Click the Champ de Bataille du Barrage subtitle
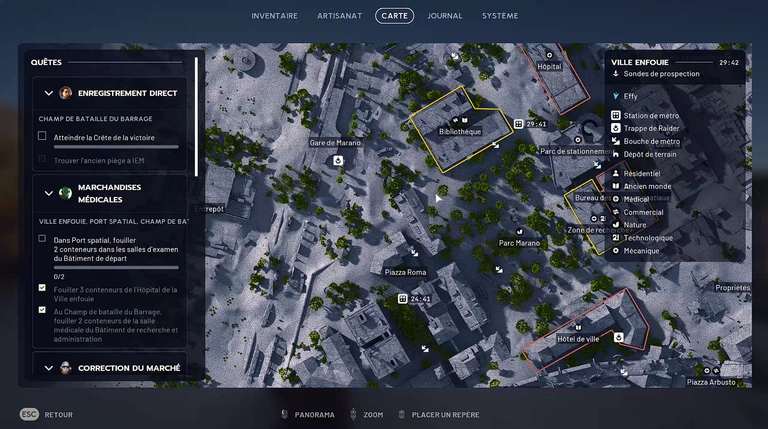The width and height of the screenshot is (768, 429). click(x=96, y=119)
